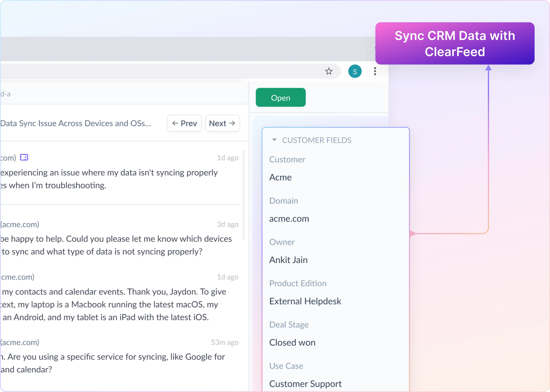
Task: Select the Ankit Jain owner field
Action: point(288,260)
